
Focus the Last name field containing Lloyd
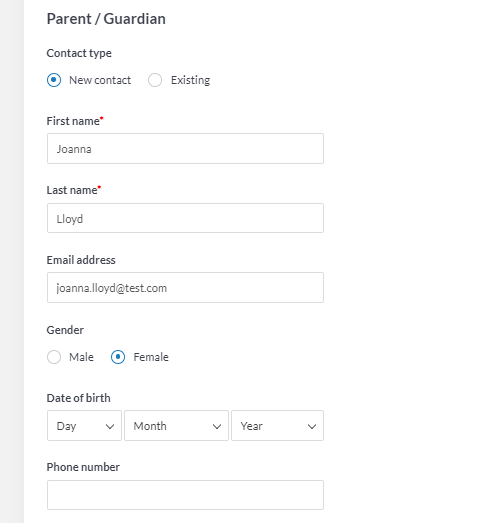click(185, 218)
